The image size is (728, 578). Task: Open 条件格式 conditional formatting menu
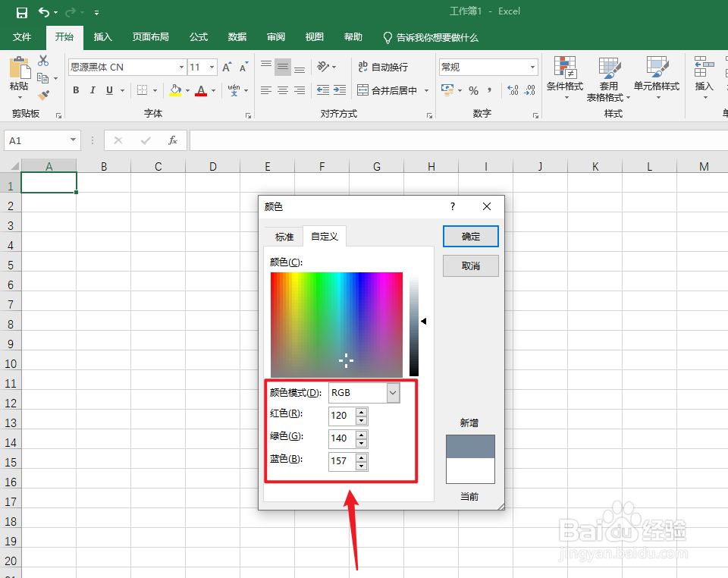(x=565, y=78)
